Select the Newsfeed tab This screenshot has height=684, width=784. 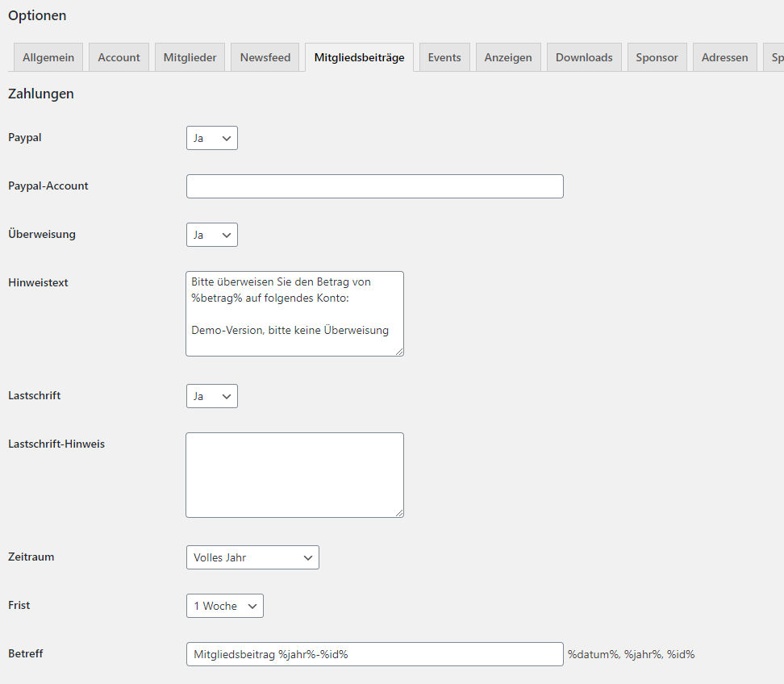[265, 57]
